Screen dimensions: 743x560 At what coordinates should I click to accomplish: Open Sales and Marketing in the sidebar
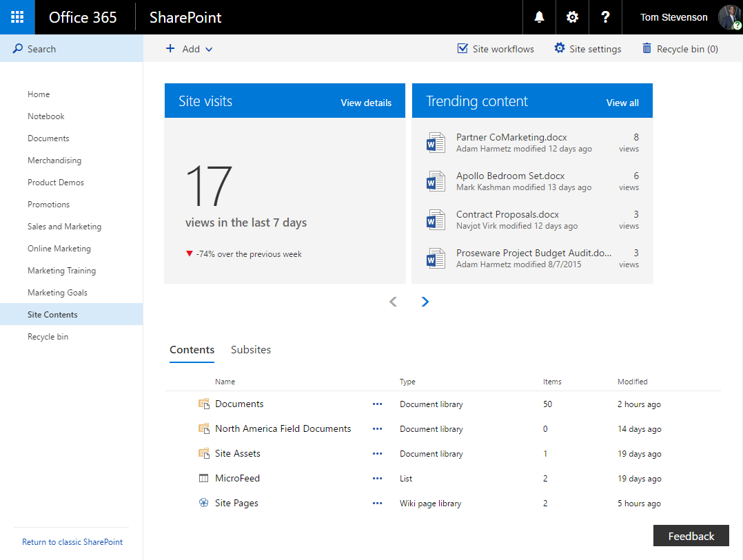point(65,226)
